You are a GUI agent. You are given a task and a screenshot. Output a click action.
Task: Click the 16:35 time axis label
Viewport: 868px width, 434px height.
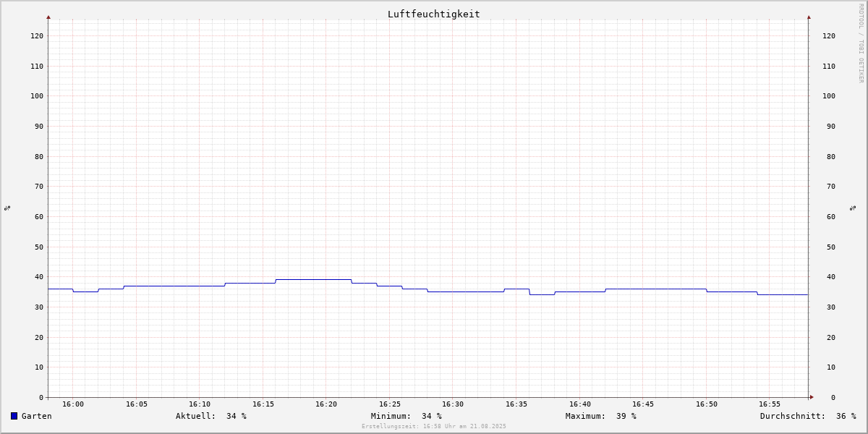516,404
